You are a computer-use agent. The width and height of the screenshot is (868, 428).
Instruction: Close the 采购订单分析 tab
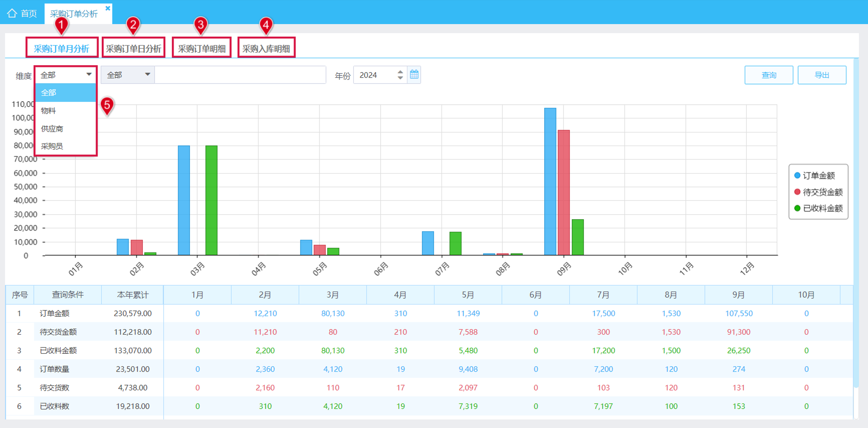[x=108, y=8]
